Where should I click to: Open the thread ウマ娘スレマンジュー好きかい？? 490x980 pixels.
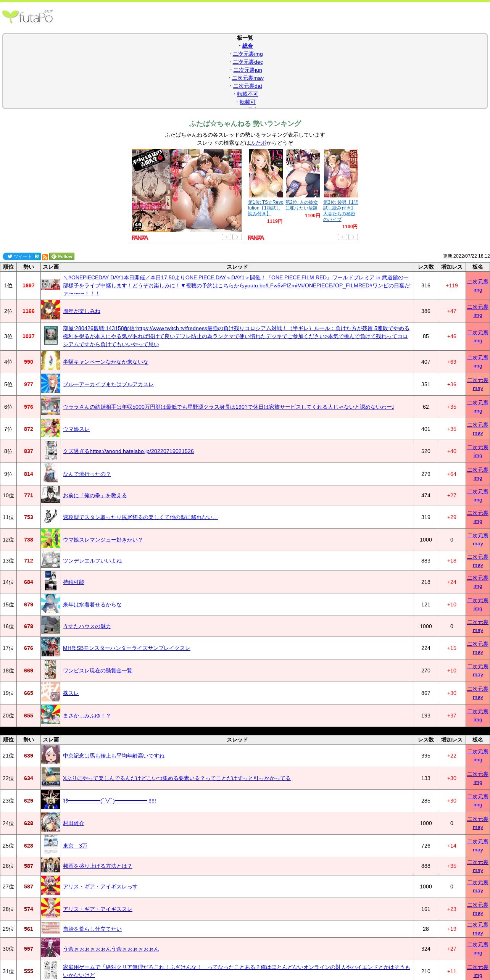pyautogui.click(x=103, y=540)
